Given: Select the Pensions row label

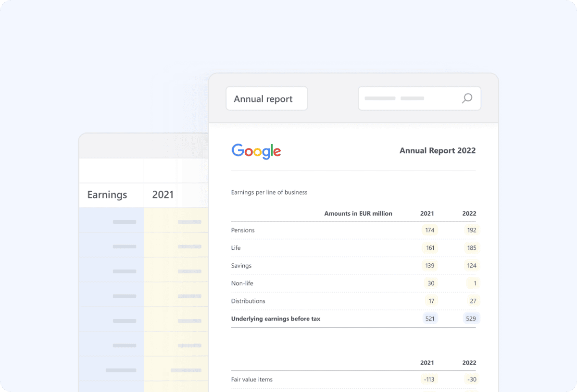Looking at the screenshot, I should 243,230.
